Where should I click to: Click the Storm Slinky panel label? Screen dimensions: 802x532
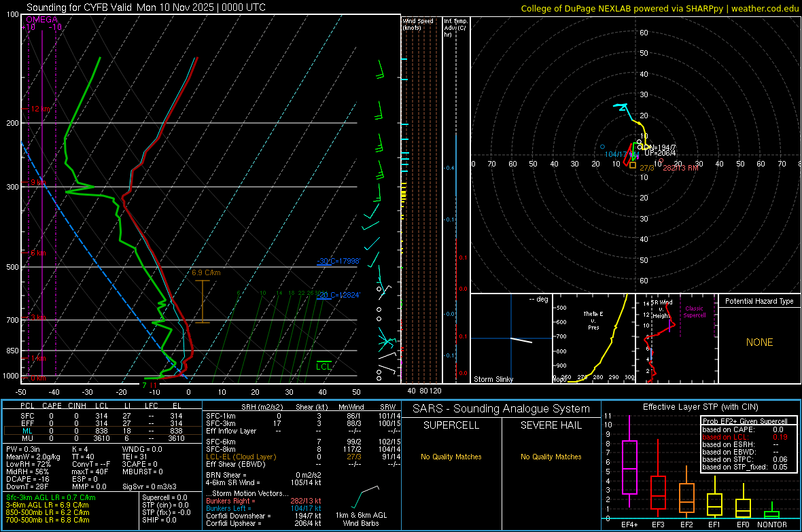pos(493,379)
